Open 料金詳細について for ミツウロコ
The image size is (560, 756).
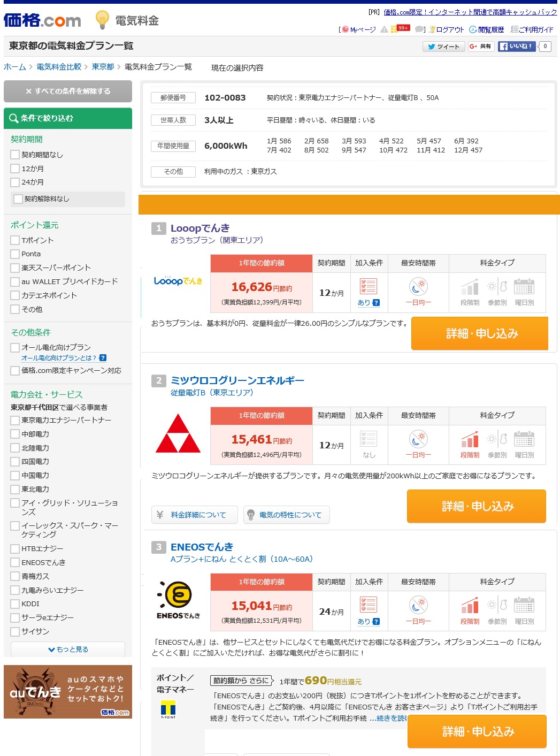tap(195, 515)
